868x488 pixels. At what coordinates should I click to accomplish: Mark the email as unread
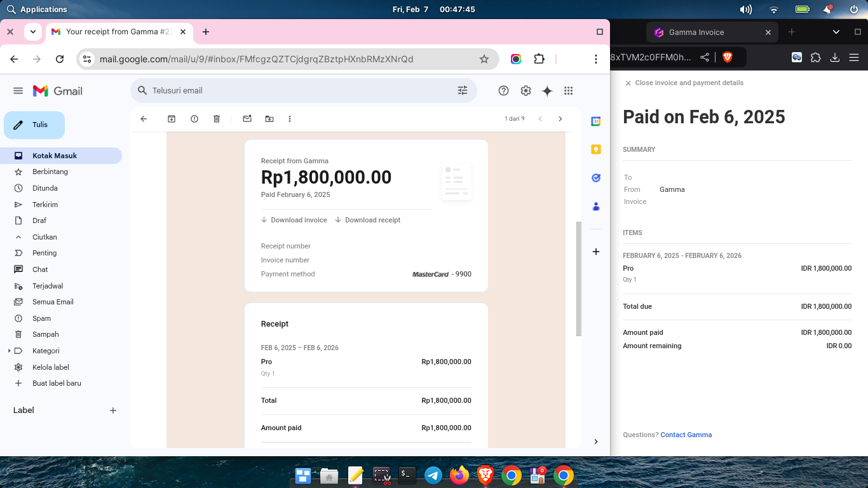tap(247, 119)
